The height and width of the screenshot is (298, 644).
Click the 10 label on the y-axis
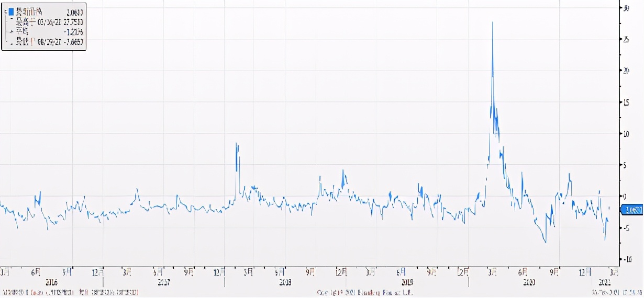coord(626,133)
